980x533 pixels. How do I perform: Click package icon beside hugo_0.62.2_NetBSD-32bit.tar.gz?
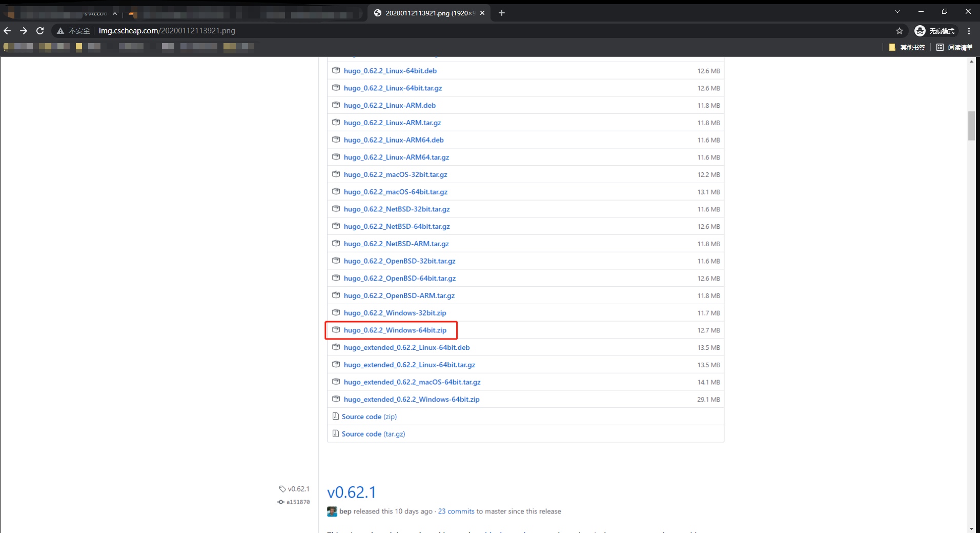(x=336, y=209)
